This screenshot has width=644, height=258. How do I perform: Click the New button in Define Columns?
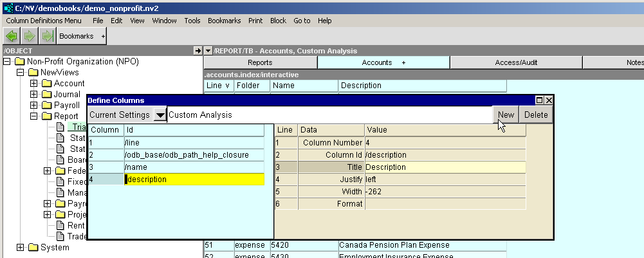[x=506, y=115]
